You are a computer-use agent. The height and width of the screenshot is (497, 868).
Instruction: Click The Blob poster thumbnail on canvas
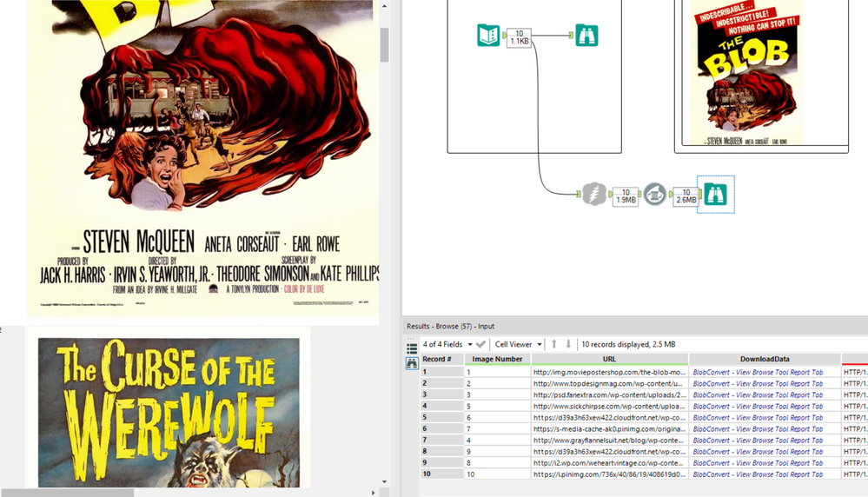[x=745, y=72]
